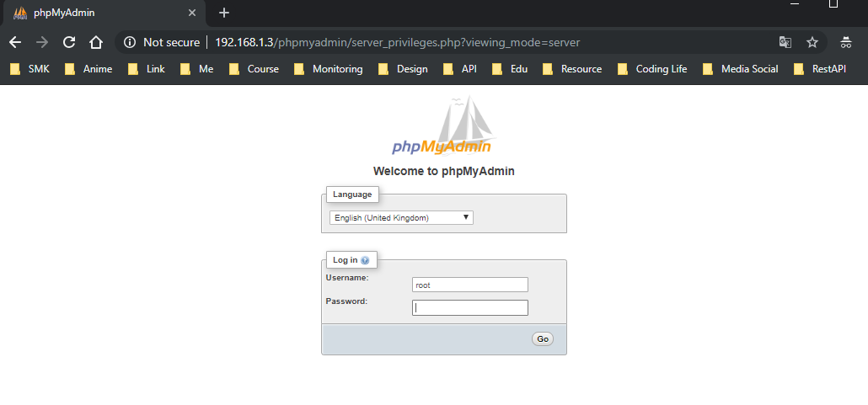Open the Anime bookmarks folder

88,69
